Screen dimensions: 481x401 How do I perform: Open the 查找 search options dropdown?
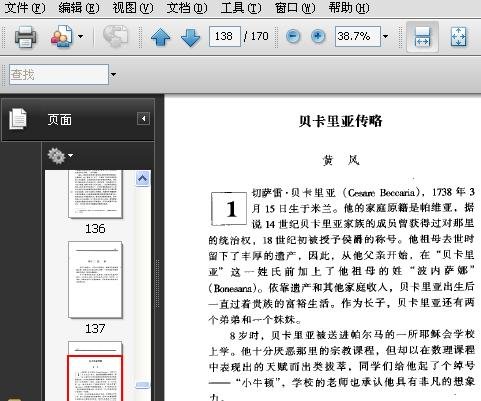(113, 74)
